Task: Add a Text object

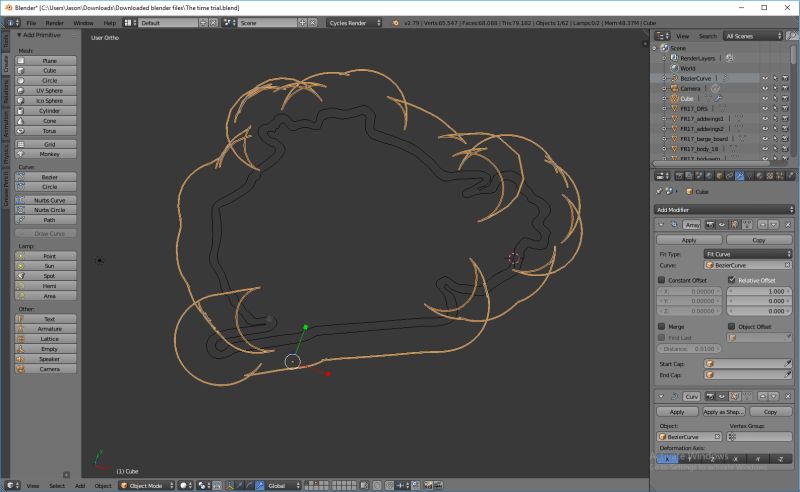Action: [46, 319]
